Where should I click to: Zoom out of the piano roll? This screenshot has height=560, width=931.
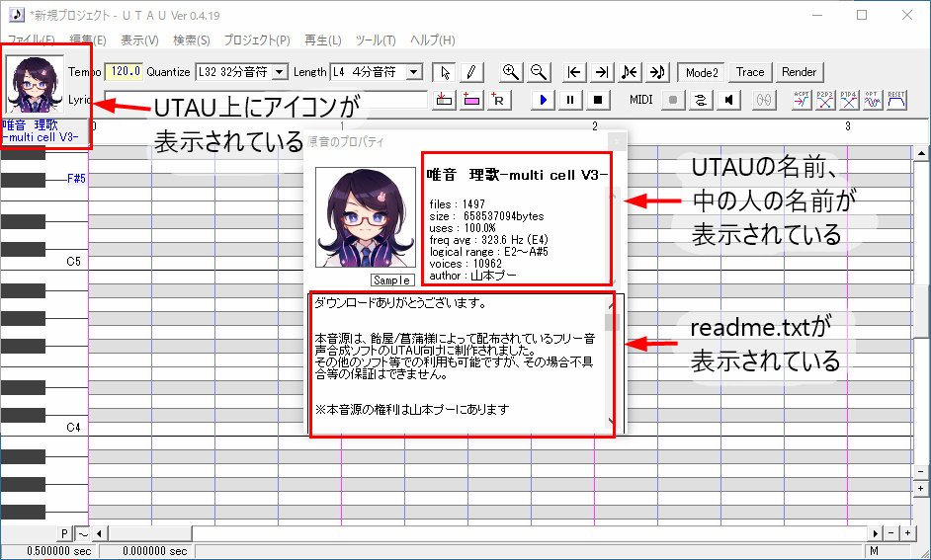pyautogui.click(x=539, y=72)
